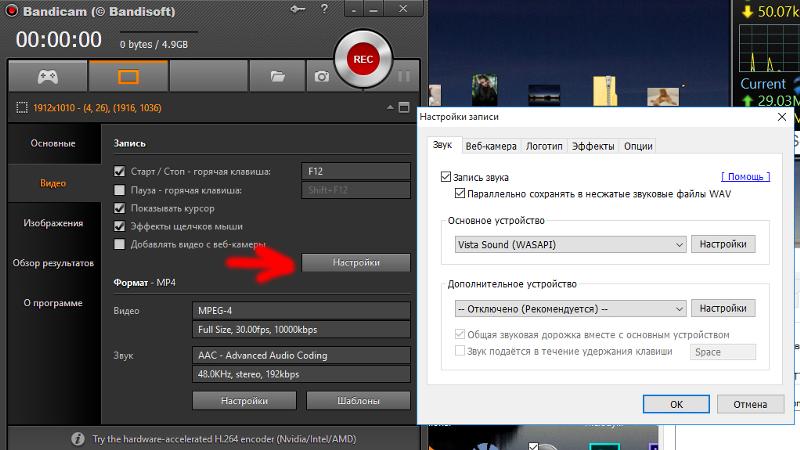
Task: Open Bandicam help question mark icon
Action: click(x=324, y=9)
